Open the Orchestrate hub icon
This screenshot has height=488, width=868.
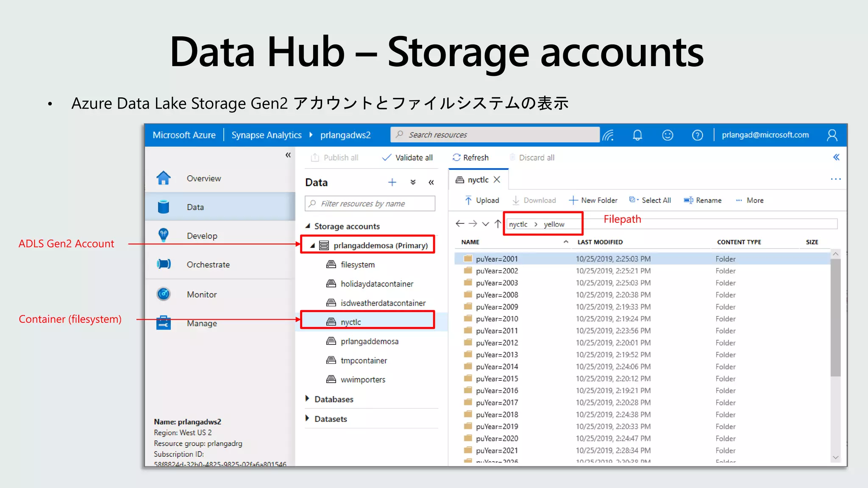[164, 264]
